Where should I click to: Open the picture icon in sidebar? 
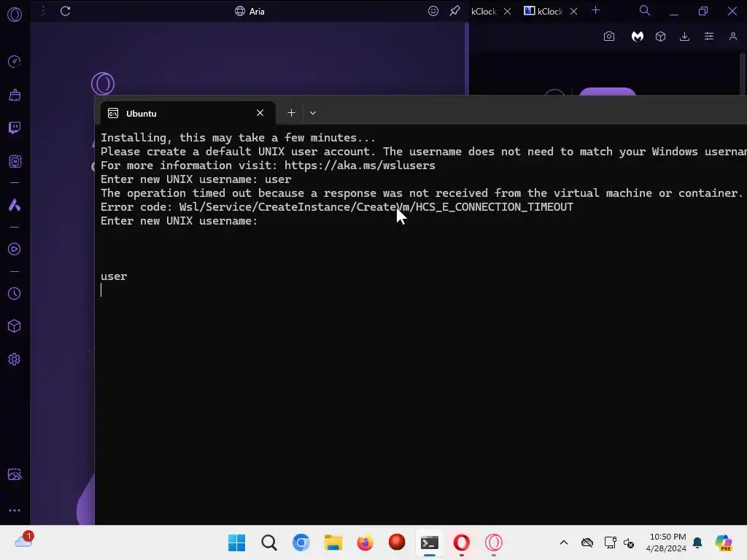(x=15, y=474)
